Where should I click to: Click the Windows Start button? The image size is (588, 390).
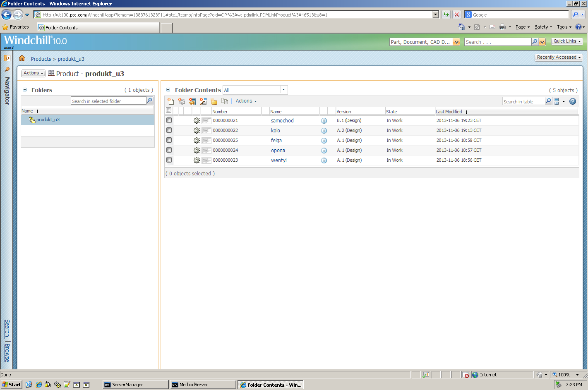point(11,385)
